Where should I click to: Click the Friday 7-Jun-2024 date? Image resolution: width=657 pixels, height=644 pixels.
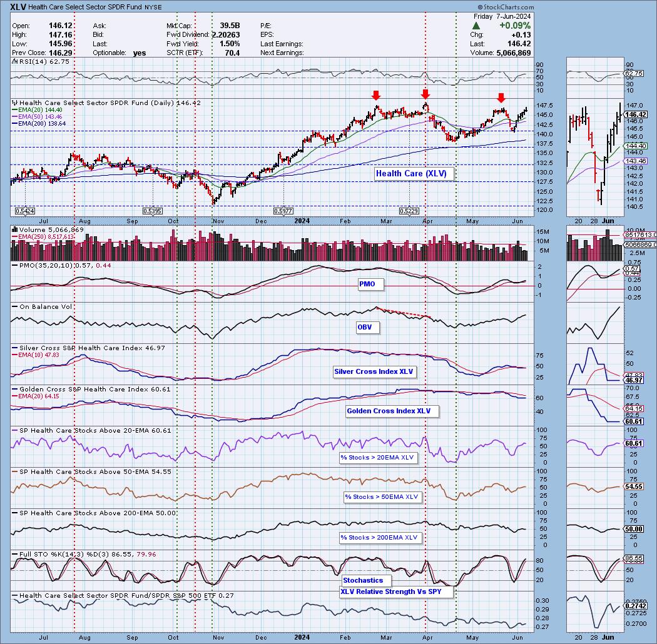click(502, 16)
